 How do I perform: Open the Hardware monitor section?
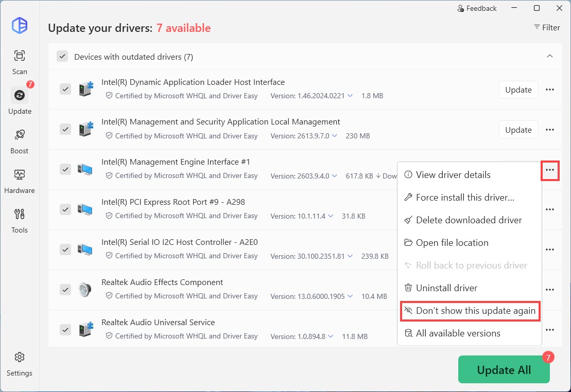pos(19,181)
